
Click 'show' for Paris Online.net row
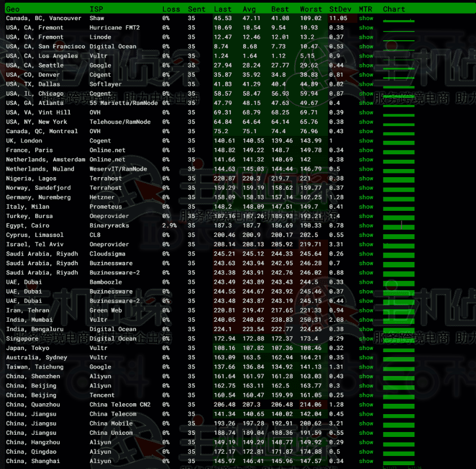pos(366,150)
